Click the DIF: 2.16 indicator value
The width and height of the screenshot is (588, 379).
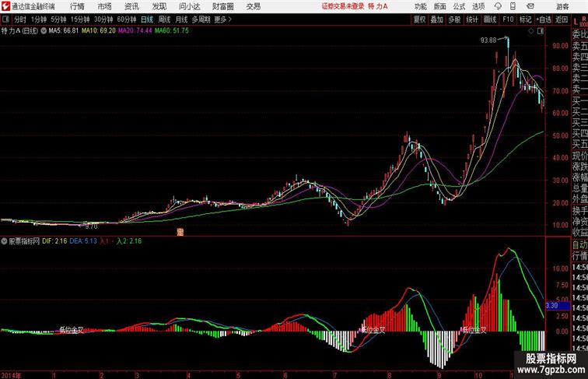[x=54, y=241]
